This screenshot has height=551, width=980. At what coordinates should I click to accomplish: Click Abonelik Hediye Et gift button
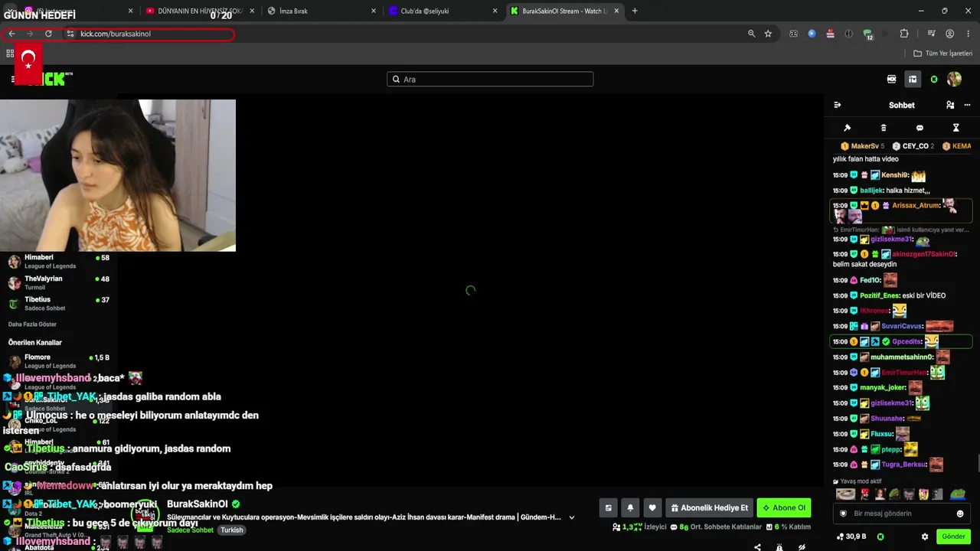tap(710, 507)
